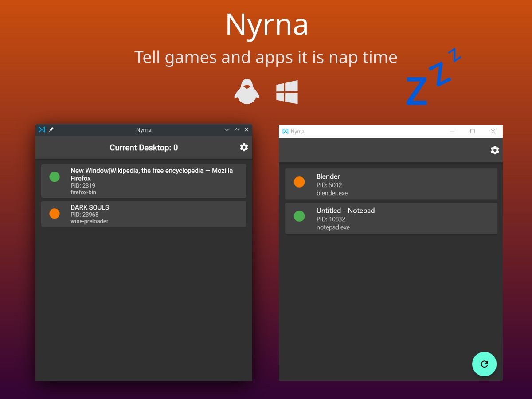532x399 pixels.
Task: Click the pin icon in Linux titlebar
Action: pyautogui.click(x=51, y=129)
